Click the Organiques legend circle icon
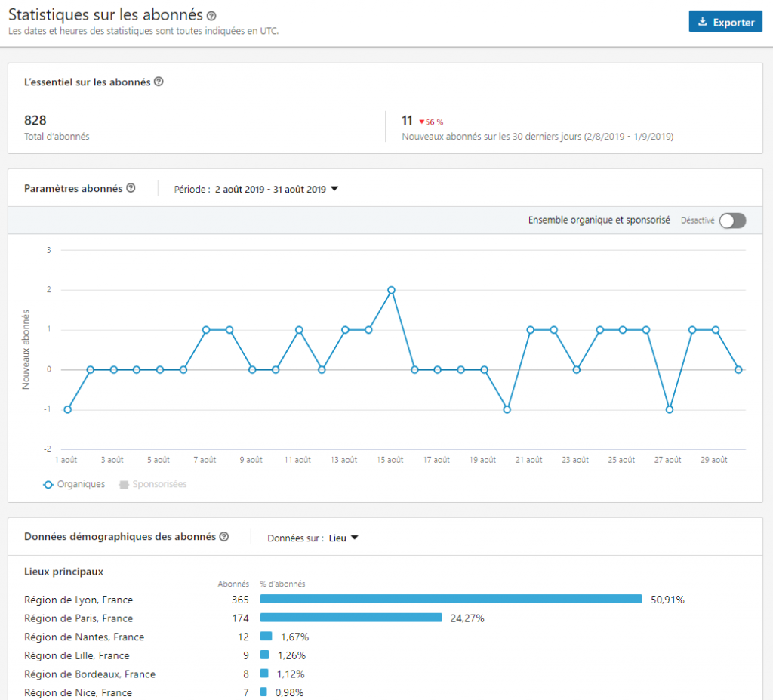Image resolution: width=773 pixels, height=700 pixels. (x=48, y=484)
